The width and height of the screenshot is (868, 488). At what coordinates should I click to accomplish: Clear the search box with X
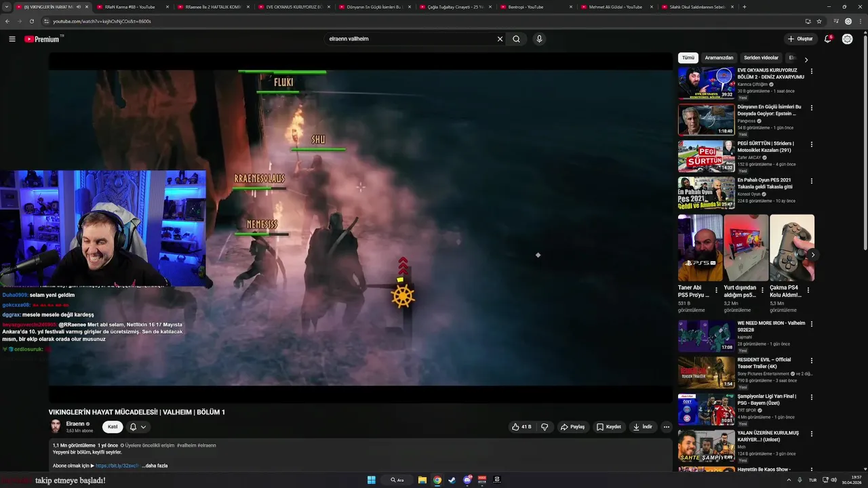pyautogui.click(x=500, y=39)
